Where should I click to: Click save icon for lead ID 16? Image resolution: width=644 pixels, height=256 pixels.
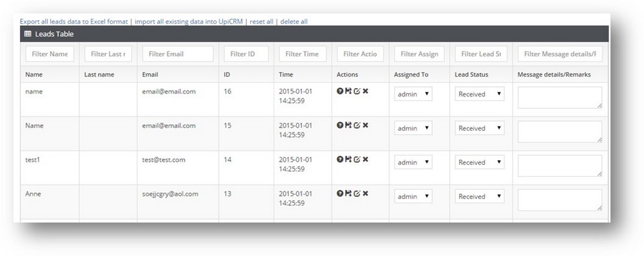pyautogui.click(x=348, y=91)
